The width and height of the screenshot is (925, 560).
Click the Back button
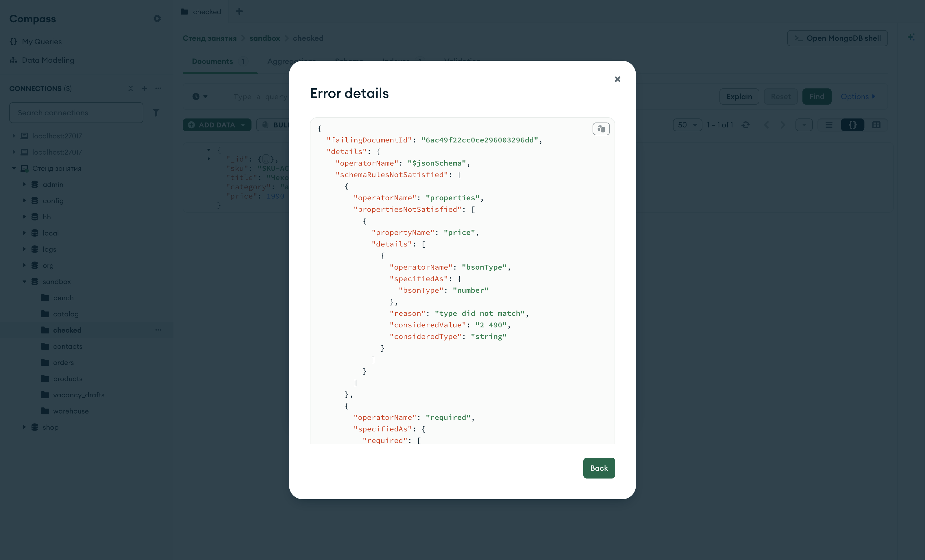(599, 468)
